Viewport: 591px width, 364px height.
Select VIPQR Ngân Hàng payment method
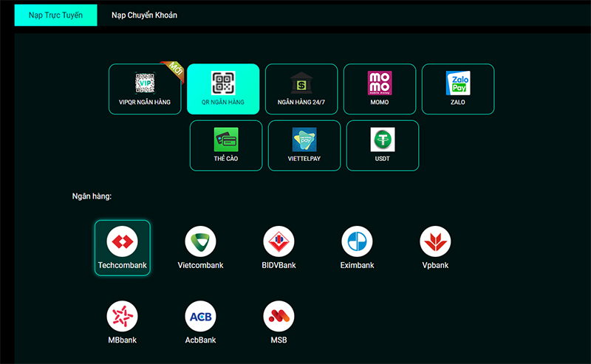tap(145, 89)
